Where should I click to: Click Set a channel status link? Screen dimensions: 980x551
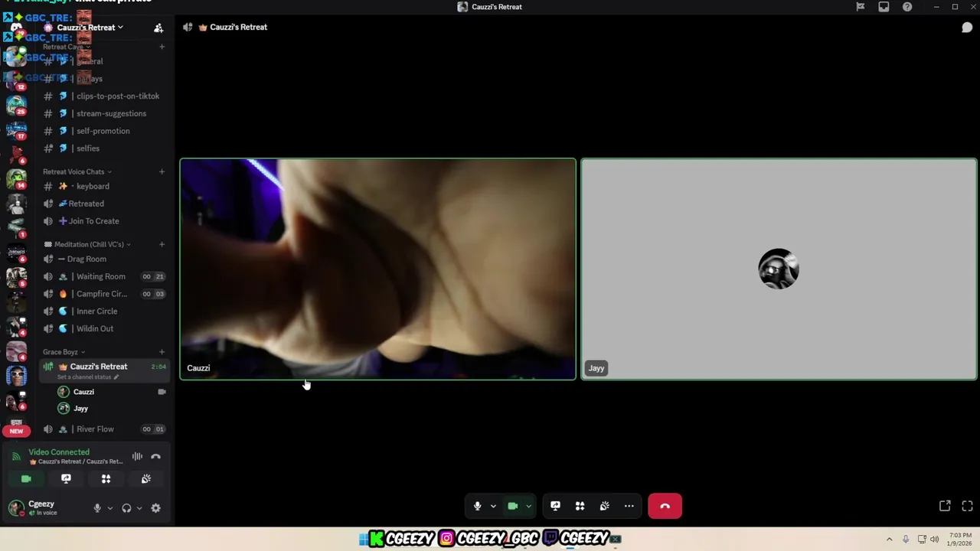click(x=88, y=377)
